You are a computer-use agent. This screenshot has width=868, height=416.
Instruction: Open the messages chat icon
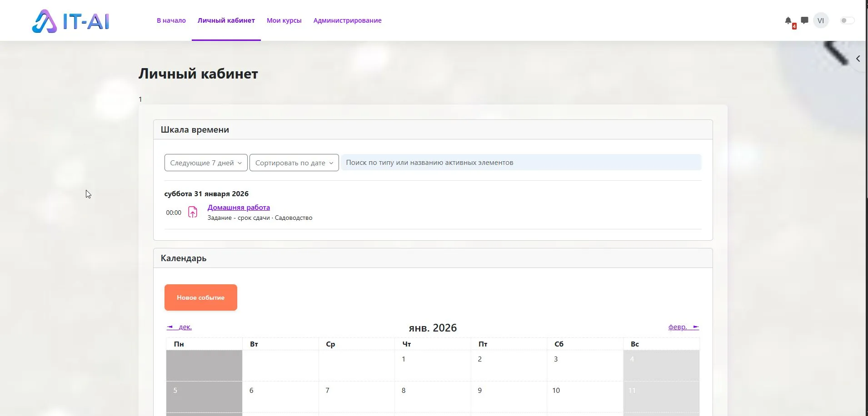804,20
